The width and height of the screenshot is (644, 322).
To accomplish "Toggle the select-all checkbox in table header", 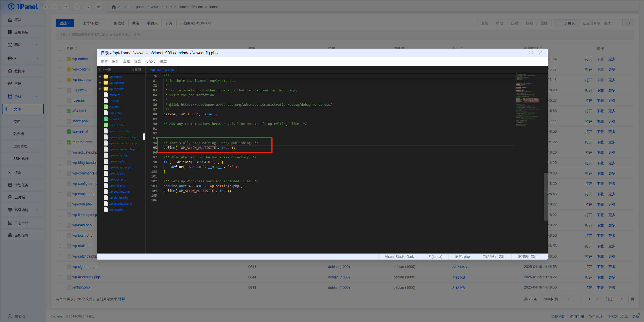I will (x=60, y=49).
